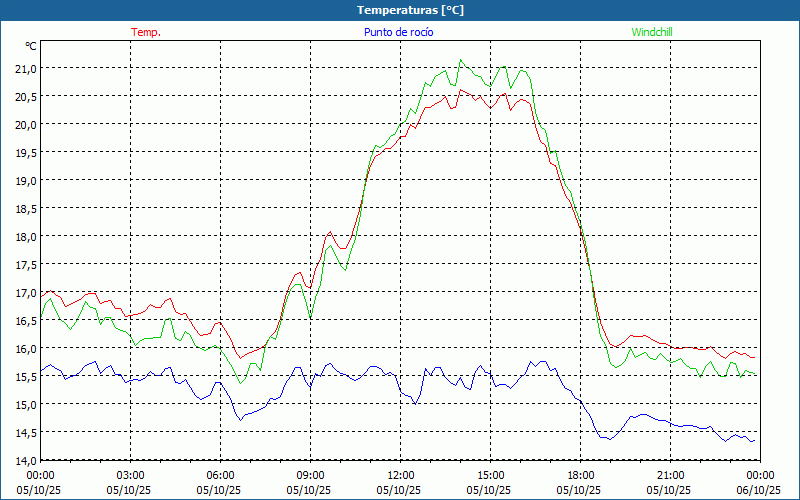Select the 21:00 time axis label
The width and height of the screenshot is (800, 500).
click(x=671, y=475)
